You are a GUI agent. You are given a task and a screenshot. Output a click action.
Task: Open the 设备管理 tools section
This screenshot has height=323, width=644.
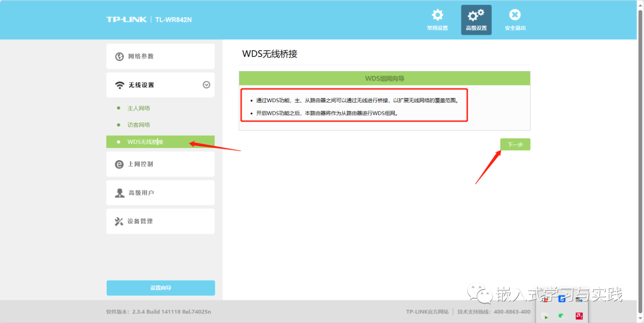click(160, 222)
